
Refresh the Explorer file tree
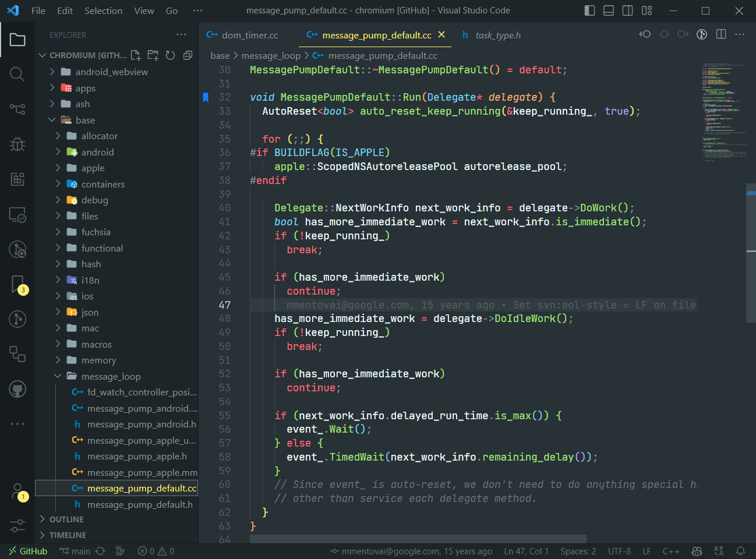[x=170, y=55]
